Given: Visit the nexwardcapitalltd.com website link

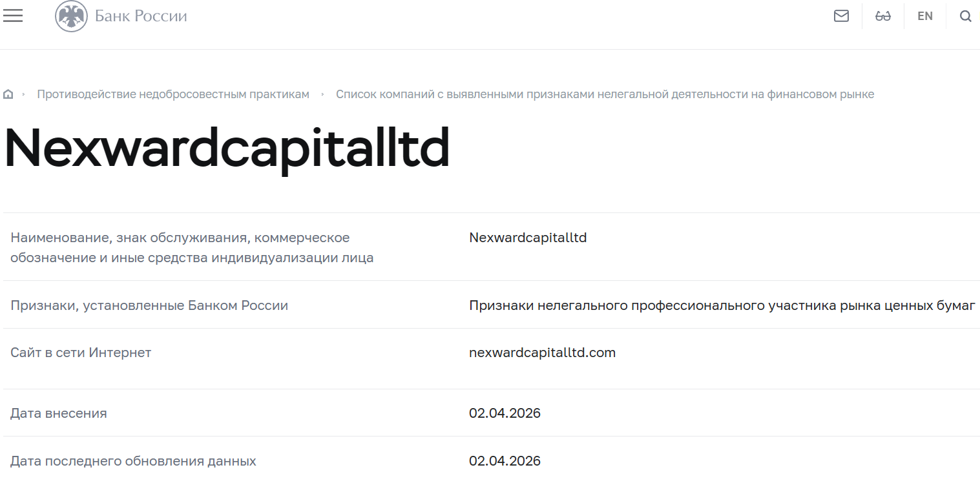Looking at the screenshot, I should point(543,353).
